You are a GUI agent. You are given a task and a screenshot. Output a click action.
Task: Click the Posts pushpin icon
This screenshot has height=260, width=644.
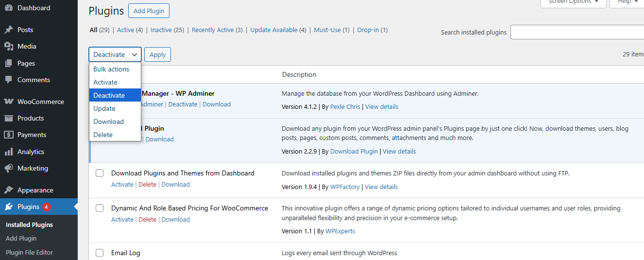pyautogui.click(x=9, y=30)
